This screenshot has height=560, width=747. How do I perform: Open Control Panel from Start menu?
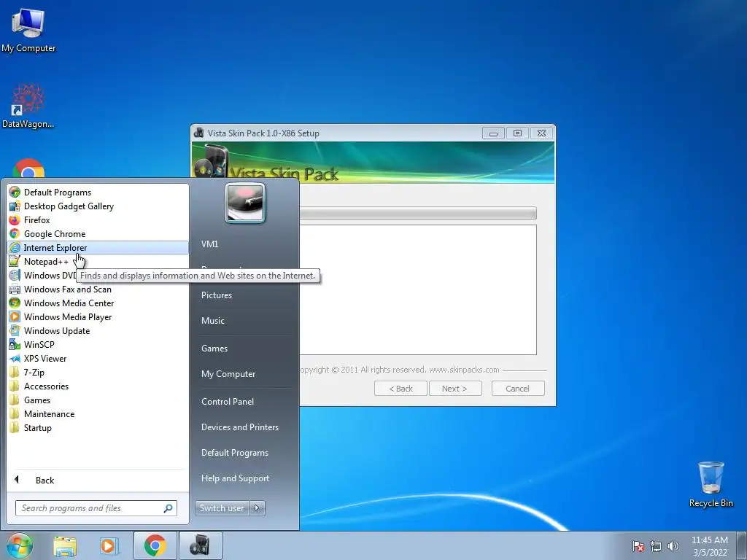(x=228, y=402)
